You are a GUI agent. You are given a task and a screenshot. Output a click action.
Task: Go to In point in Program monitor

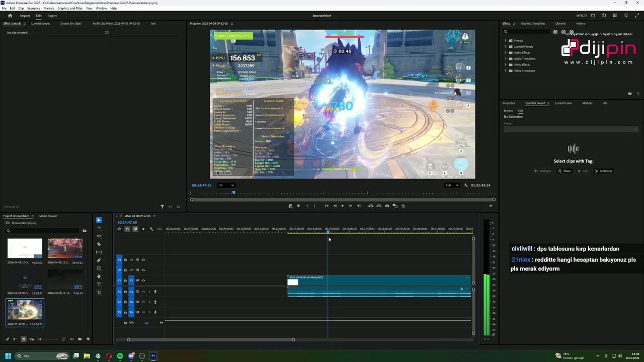[x=327, y=206]
